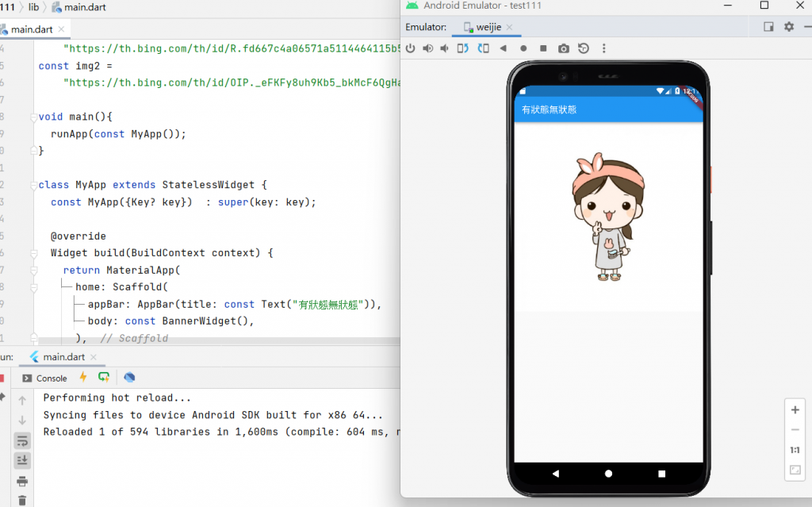Viewport: 812px width, 507px height.
Task: Stop the running app red square
Action: [x=2, y=378]
